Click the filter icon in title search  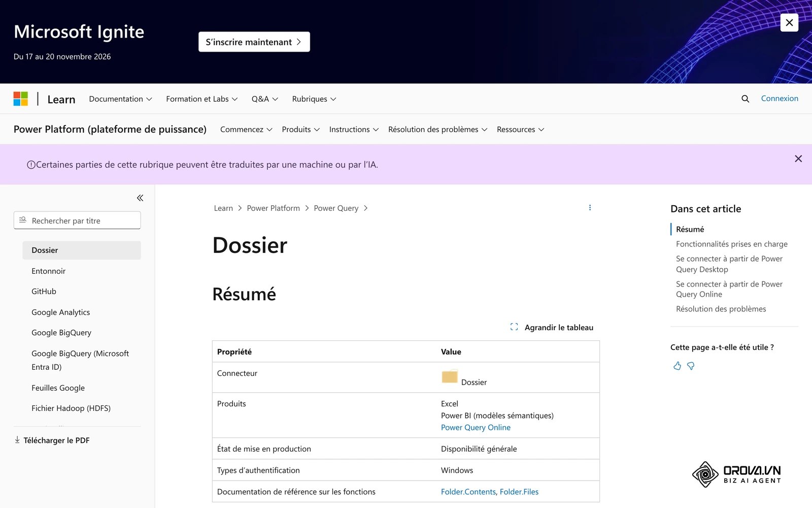coord(23,220)
